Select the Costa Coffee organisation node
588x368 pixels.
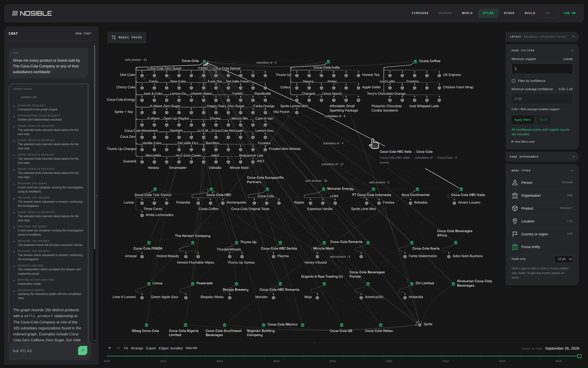(415, 61)
